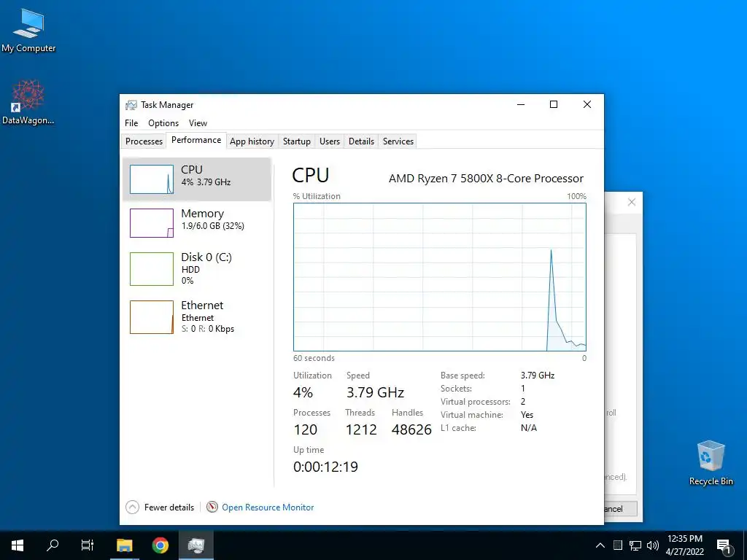Open taskbar Search magnifier

tap(53, 545)
